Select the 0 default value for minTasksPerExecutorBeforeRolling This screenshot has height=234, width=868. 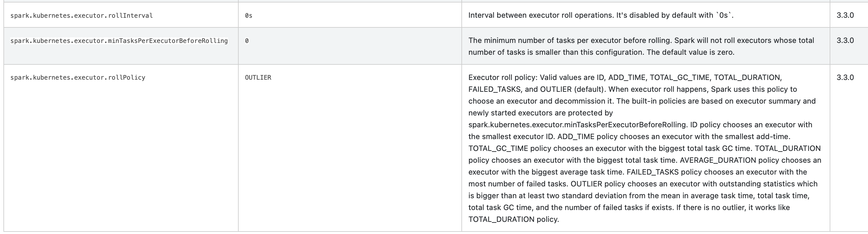pyautogui.click(x=247, y=41)
